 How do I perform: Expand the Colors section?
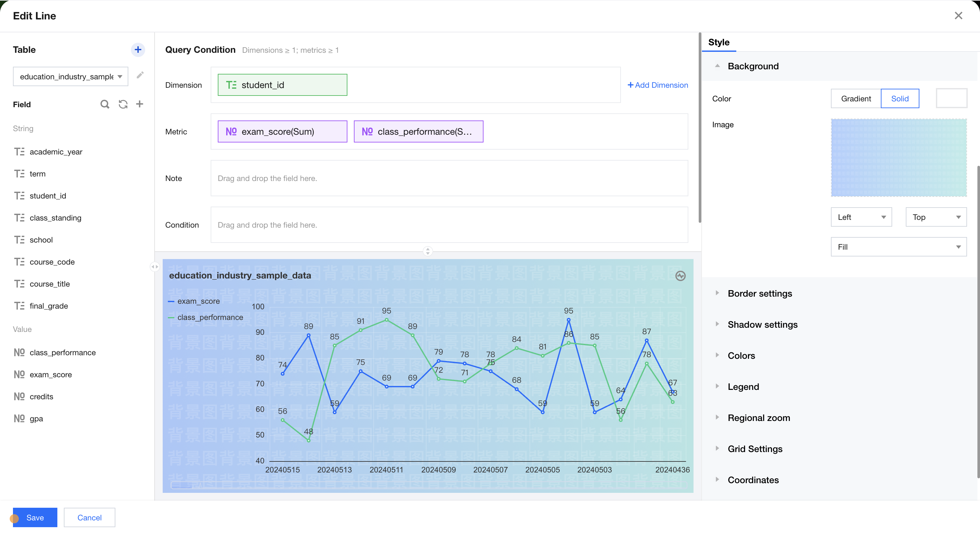[x=717, y=356]
